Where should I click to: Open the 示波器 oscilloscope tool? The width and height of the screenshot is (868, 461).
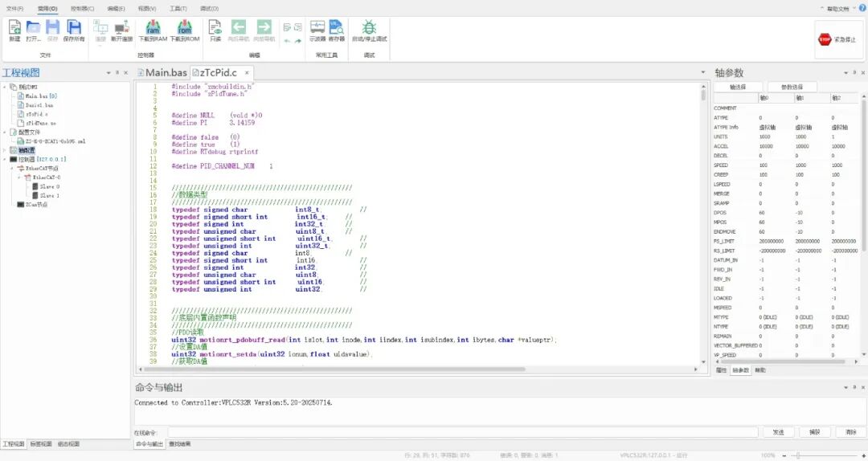click(x=317, y=27)
